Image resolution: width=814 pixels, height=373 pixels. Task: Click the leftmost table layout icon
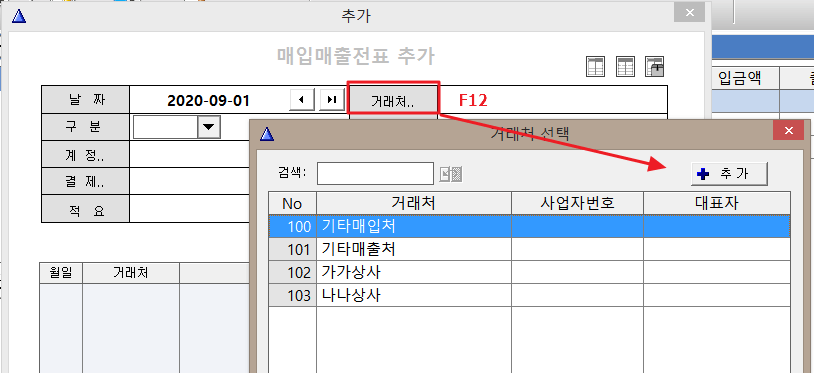[595, 66]
